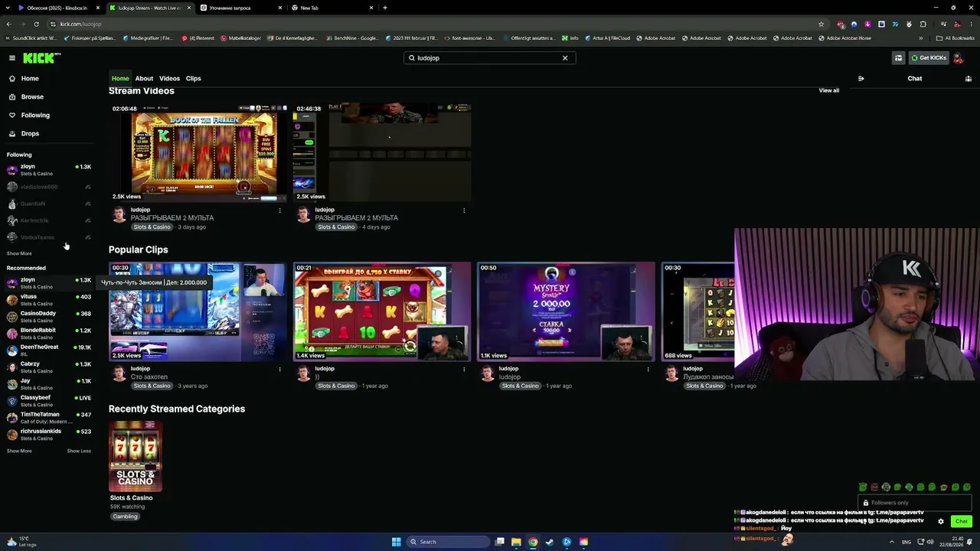Viewport: 980px width, 551px height.
Task: Clear the ludojop search query
Action: [x=565, y=58]
